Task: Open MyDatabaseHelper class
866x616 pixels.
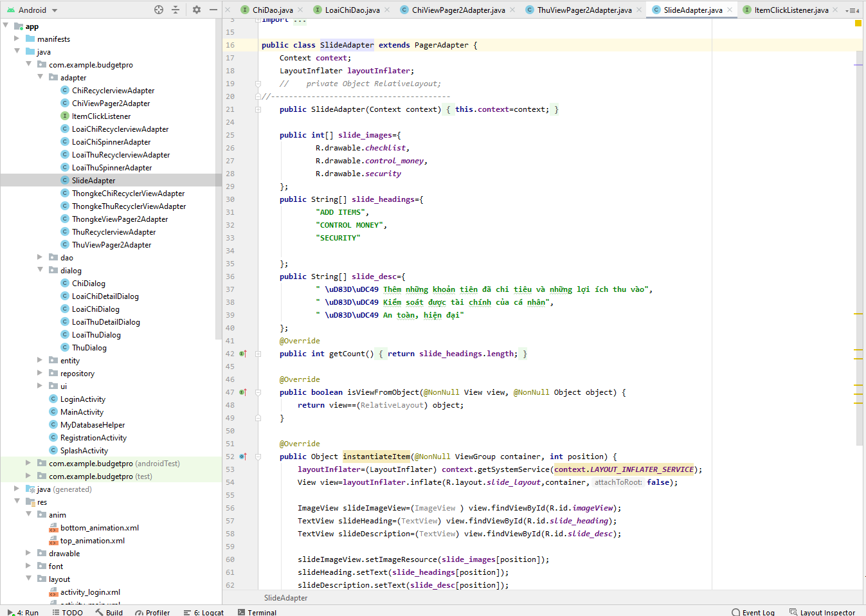Action: (92, 425)
